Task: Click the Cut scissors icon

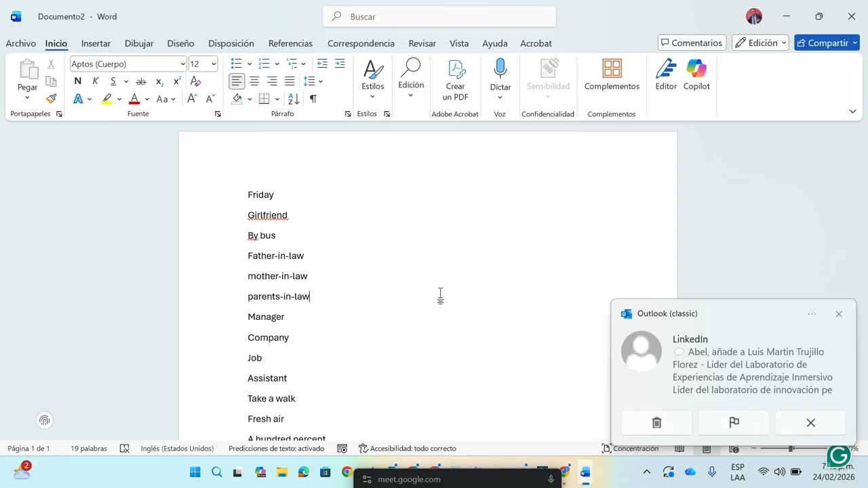Action: tap(51, 64)
